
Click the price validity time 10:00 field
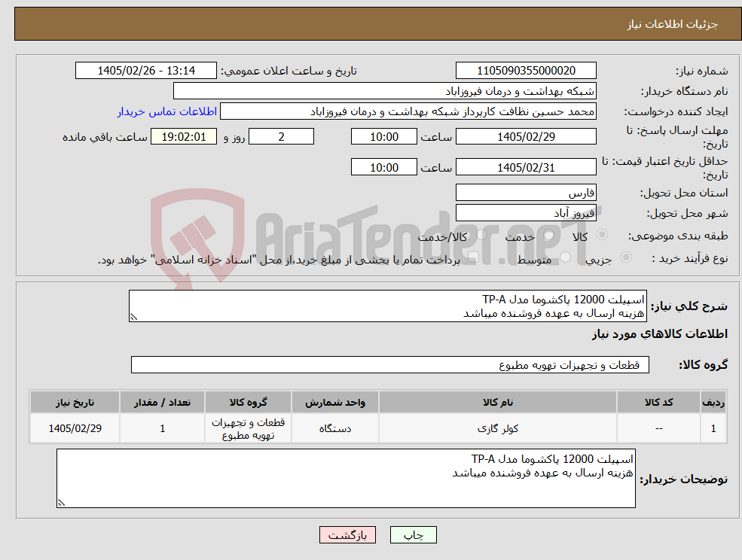[383, 167]
